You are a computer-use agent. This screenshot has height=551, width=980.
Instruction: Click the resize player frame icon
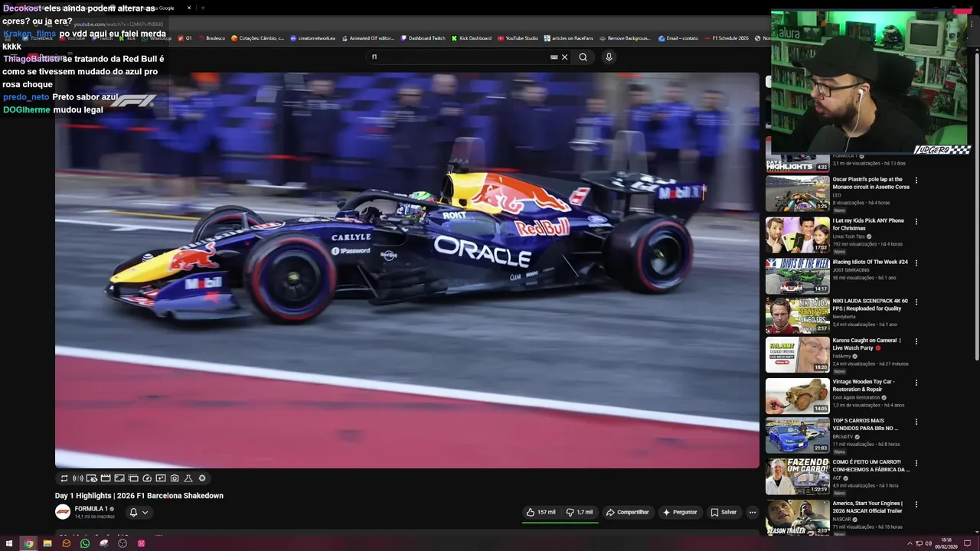click(x=119, y=478)
